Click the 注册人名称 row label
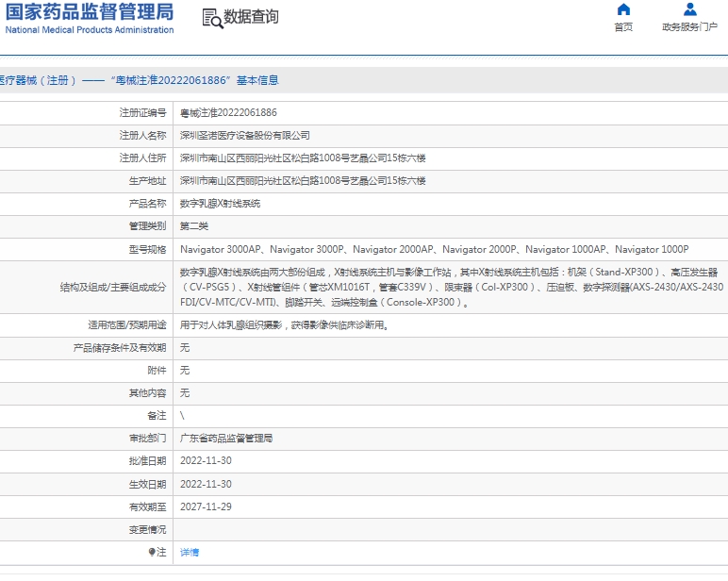The height and width of the screenshot is (581, 728). click(142, 136)
